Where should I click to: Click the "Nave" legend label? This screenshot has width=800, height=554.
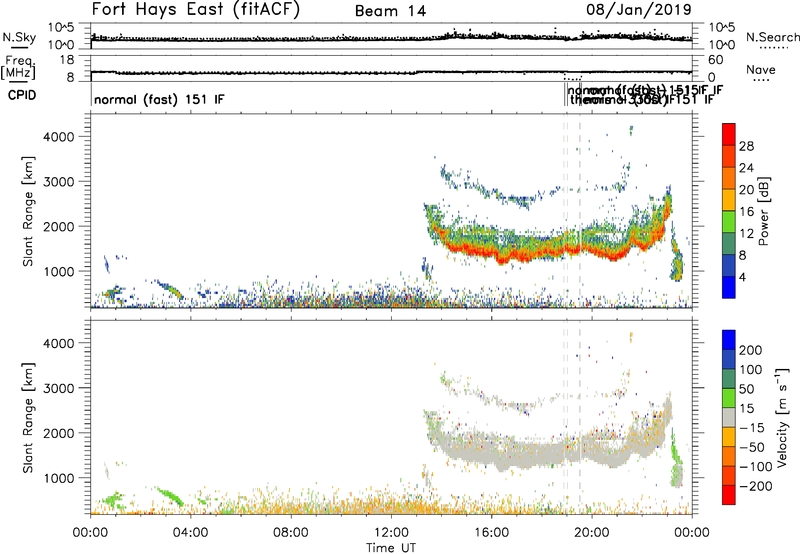pos(761,69)
